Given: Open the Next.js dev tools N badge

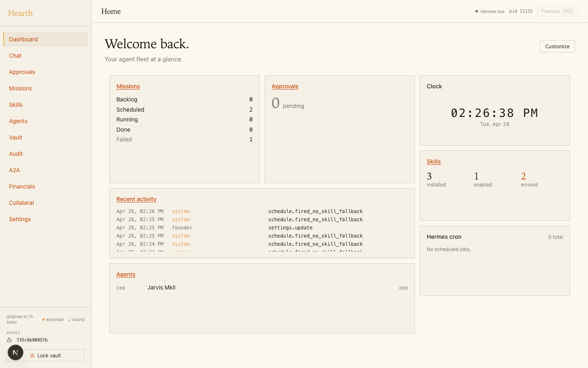Looking at the screenshot, I should 16,352.
